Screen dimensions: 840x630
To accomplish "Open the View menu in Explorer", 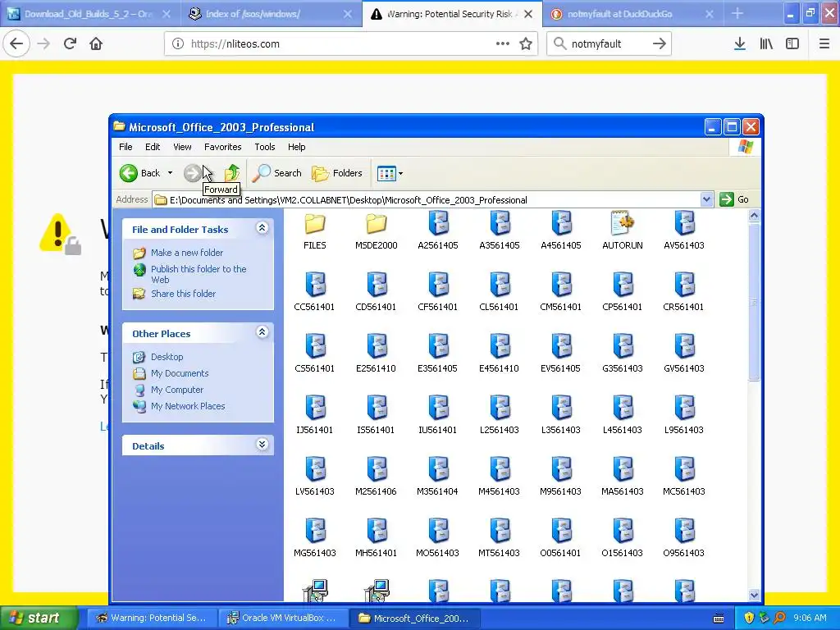I will pyautogui.click(x=182, y=147).
